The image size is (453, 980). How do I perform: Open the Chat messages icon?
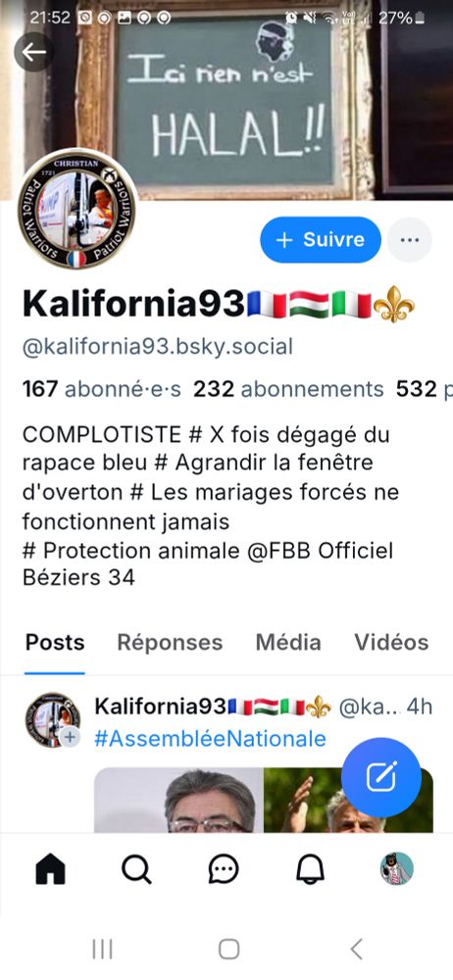click(224, 868)
